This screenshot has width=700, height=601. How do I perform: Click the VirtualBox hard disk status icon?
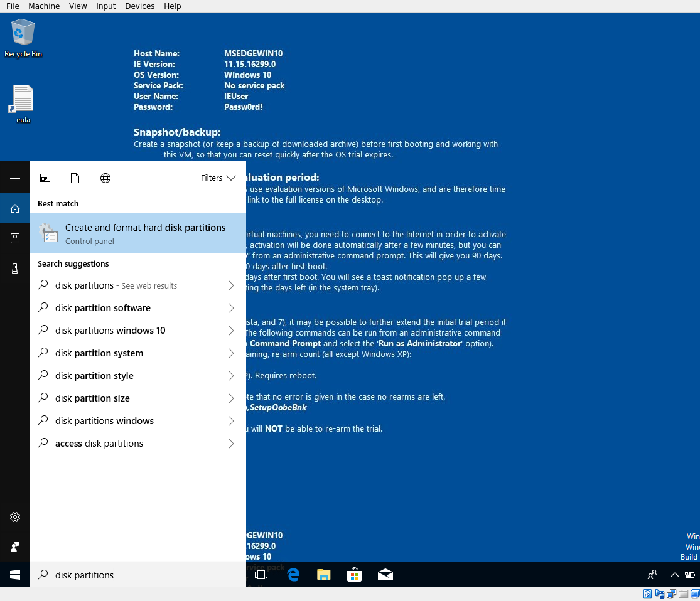point(647,594)
